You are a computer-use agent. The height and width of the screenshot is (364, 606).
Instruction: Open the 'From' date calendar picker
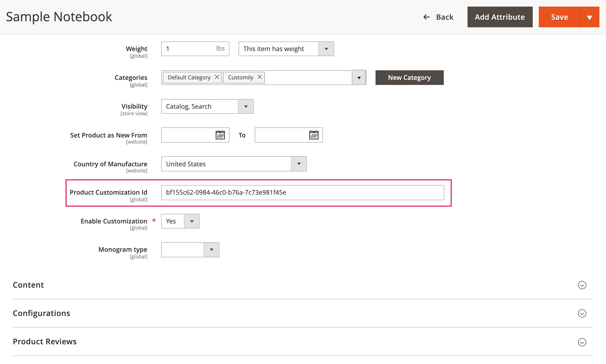click(x=220, y=135)
